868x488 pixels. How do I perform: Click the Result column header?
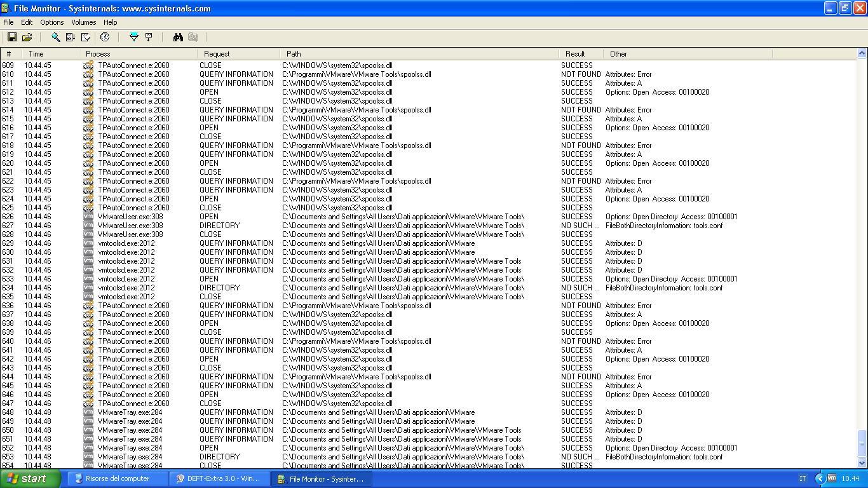(x=581, y=54)
